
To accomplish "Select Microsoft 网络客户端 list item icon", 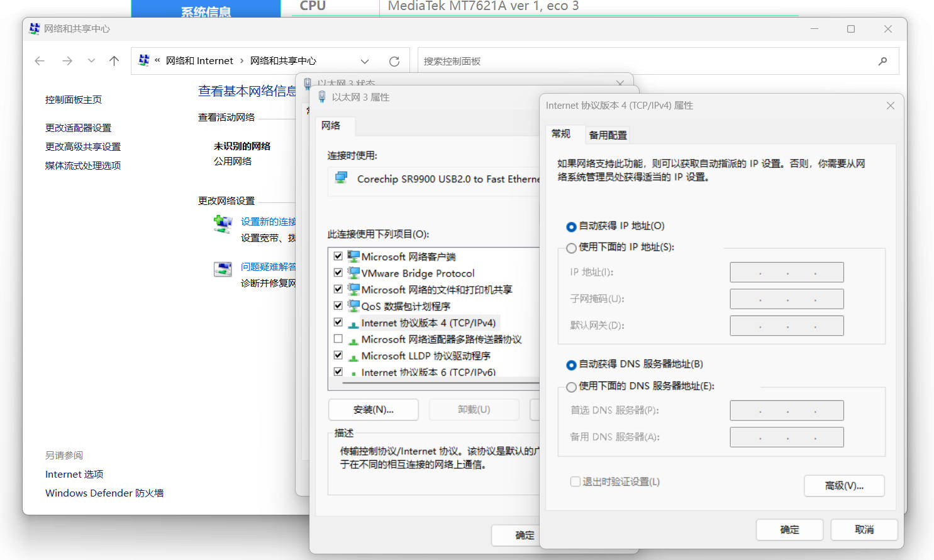I will tap(353, 256).
